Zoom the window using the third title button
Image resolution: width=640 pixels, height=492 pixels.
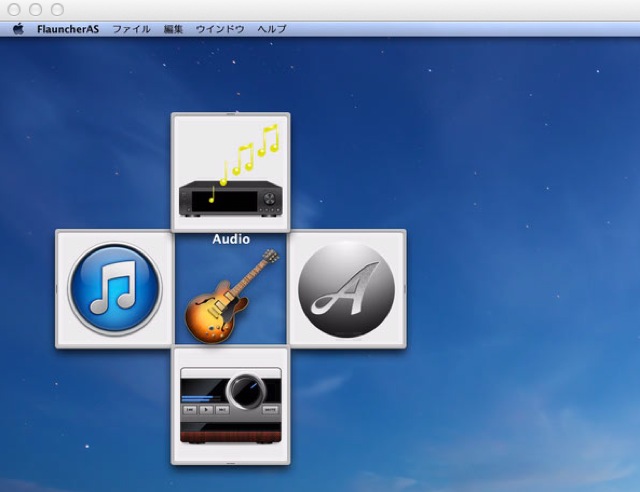click(57, 9)
